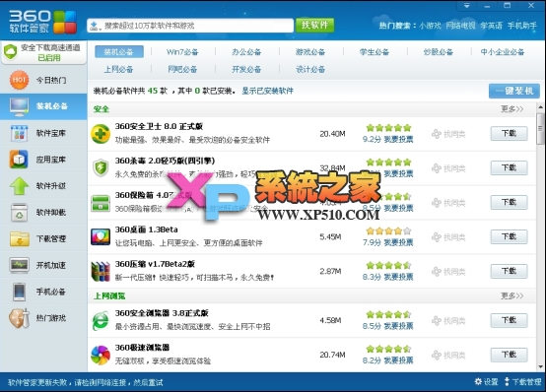Click 360压缩 books icon
The image size is (546, 392).
point(101,272)
